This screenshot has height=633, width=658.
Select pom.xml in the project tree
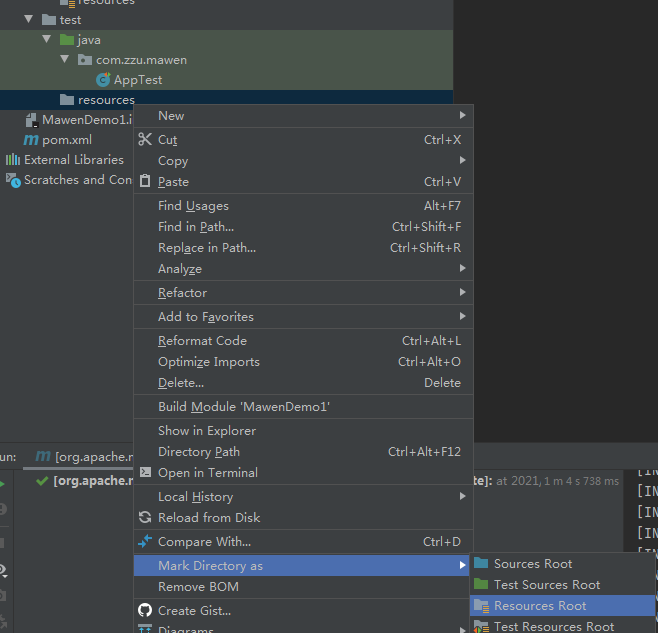(67, 139)
